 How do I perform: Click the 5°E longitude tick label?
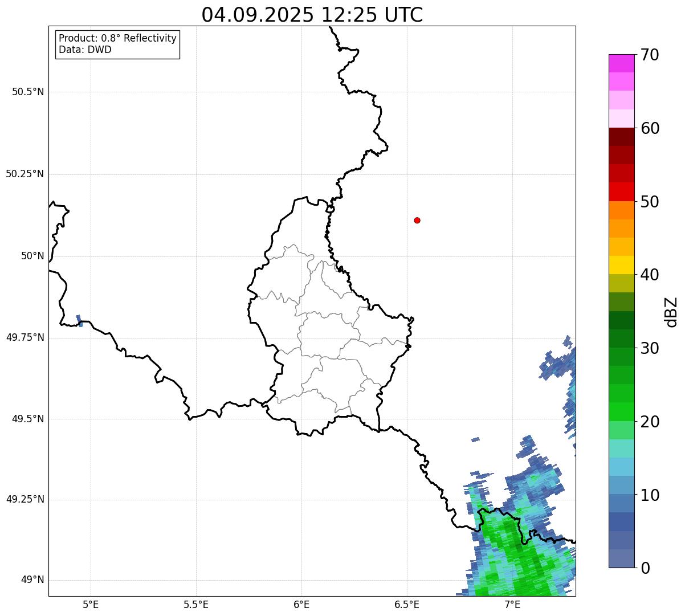(91, 604)
